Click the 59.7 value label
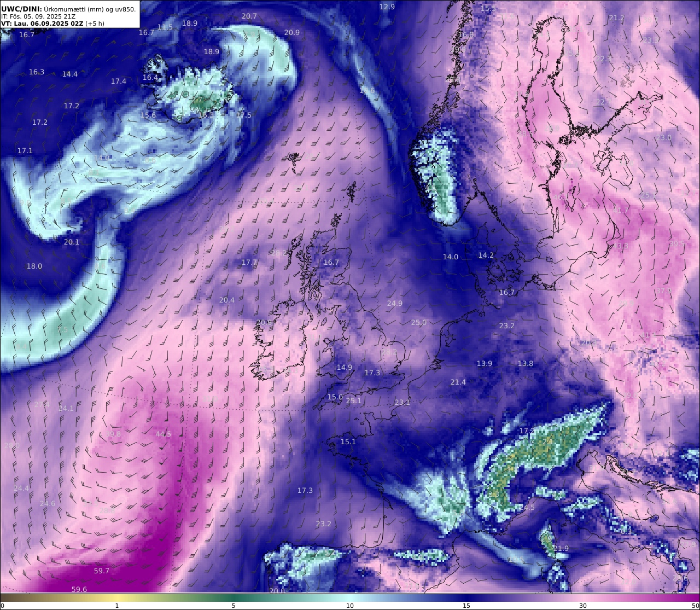This screenshot has width=700, height=610. coord(102,571)
